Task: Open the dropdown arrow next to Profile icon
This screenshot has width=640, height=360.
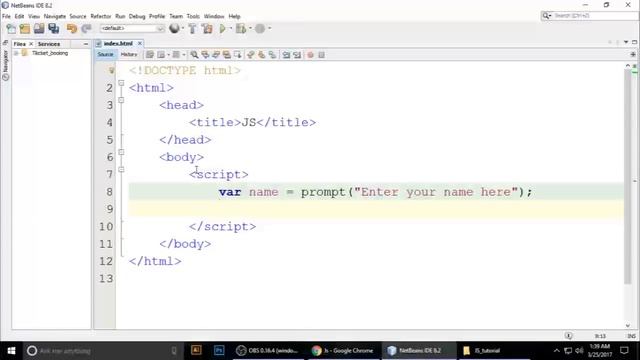Action: click(x=269, y=29)
